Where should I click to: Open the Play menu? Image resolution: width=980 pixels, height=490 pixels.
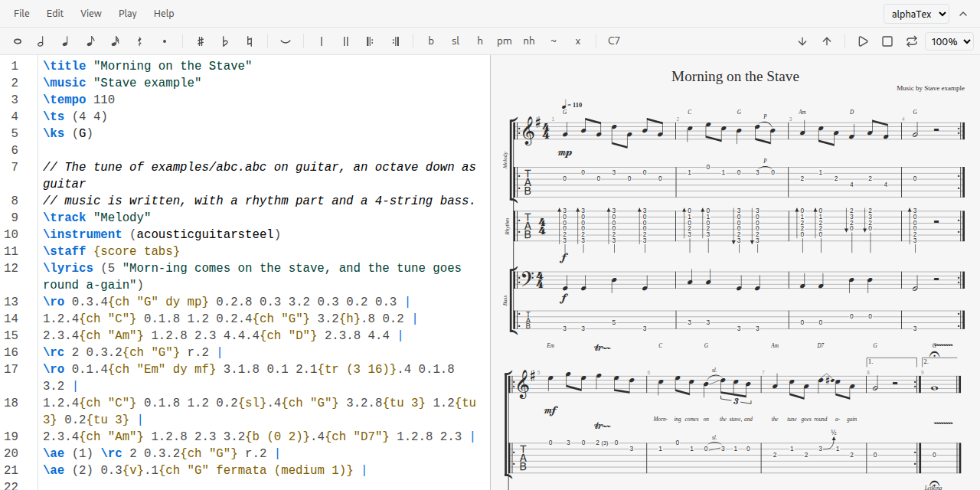click(128, 14)
